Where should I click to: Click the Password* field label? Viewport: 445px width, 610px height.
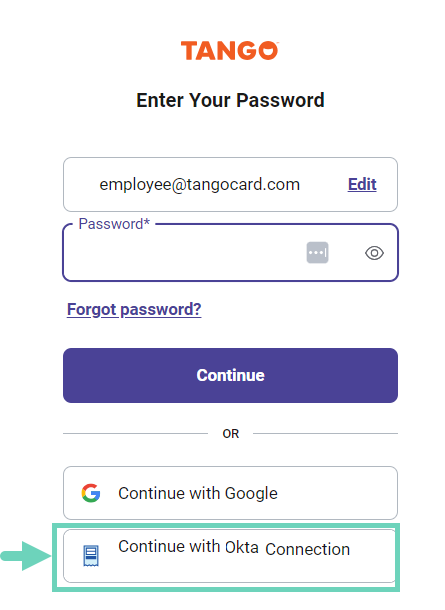pos(114,224)
